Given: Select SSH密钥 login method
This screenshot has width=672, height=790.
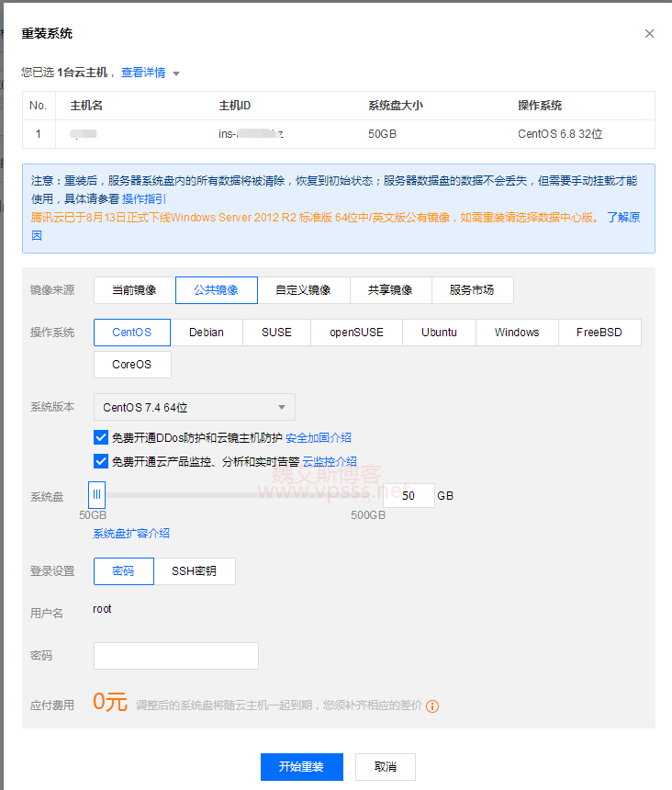Looking at the screenshot, I should [195, 571].
